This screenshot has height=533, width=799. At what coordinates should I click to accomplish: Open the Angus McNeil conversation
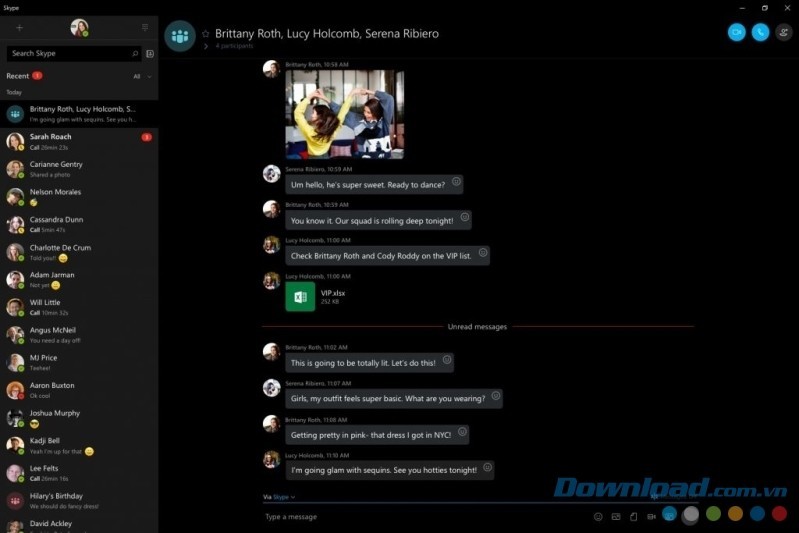pos(79,335)
